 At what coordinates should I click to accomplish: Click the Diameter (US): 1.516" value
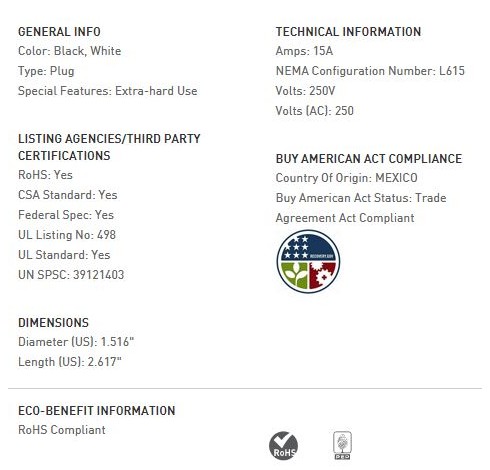[76, 342]
